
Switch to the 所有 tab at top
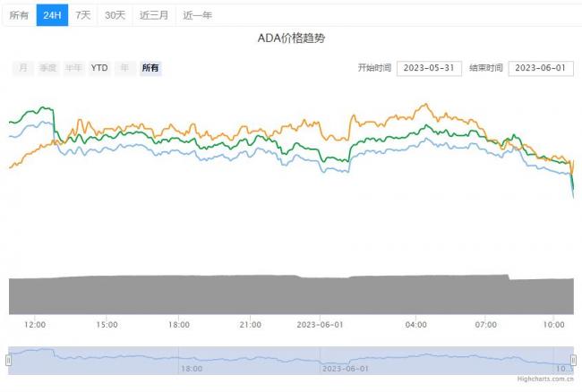[x=18, y=15]
